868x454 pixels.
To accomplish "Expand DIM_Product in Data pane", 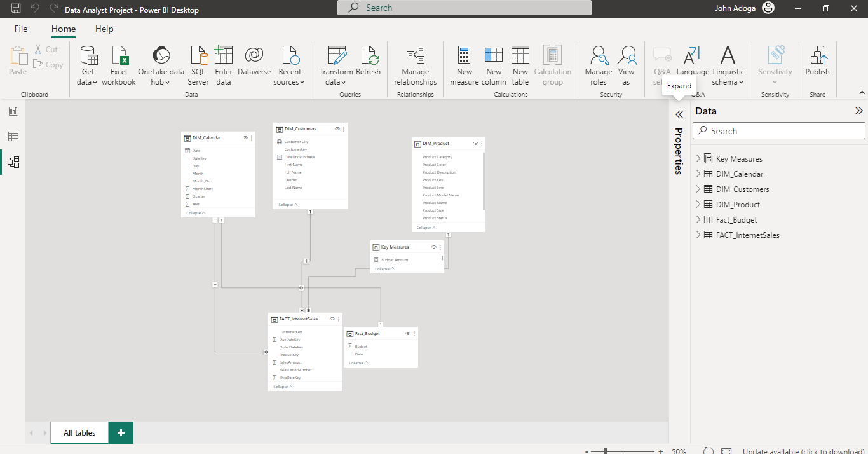I will click(698, 205).
